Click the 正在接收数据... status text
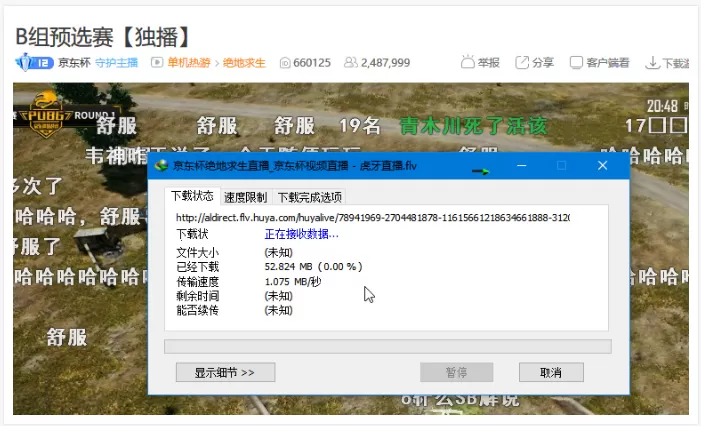The height and width of the screenshot is (426, 701). click(301, 234)
